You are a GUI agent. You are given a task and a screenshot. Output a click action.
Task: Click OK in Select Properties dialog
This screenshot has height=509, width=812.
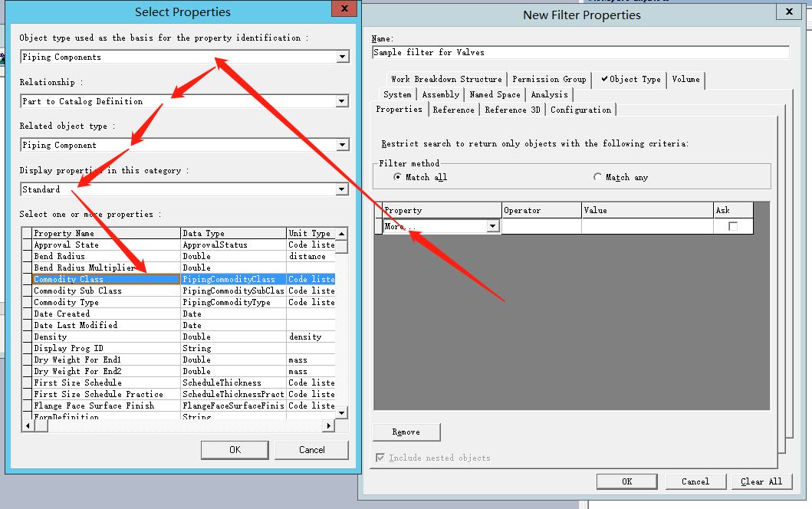pos(235,450)
